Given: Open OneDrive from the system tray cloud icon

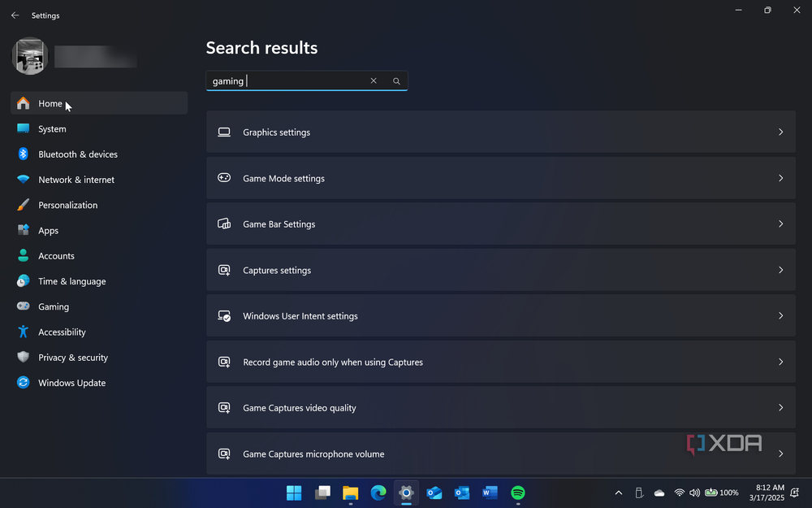Looking at the screenshot, I should click(659, 493).
